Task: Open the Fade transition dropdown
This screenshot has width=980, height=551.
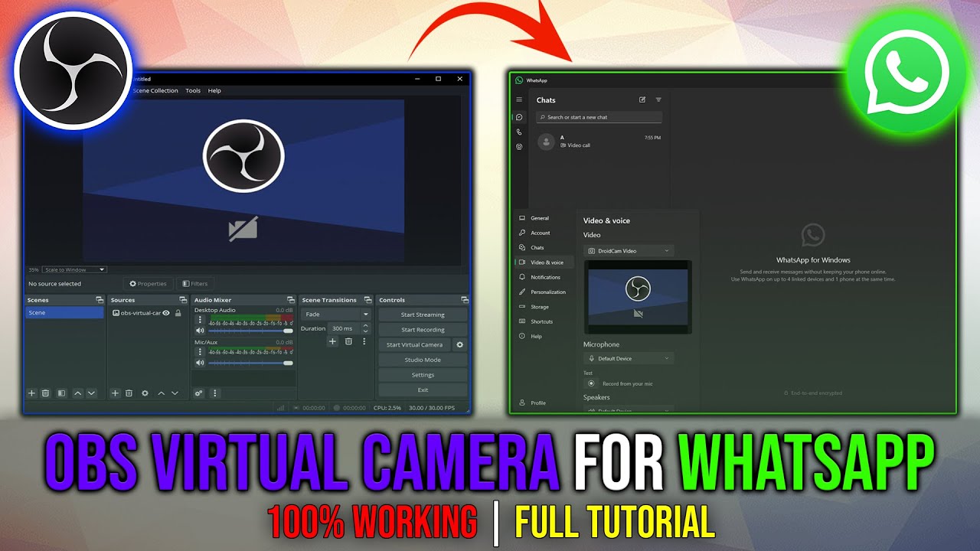Action: (336, 314)
